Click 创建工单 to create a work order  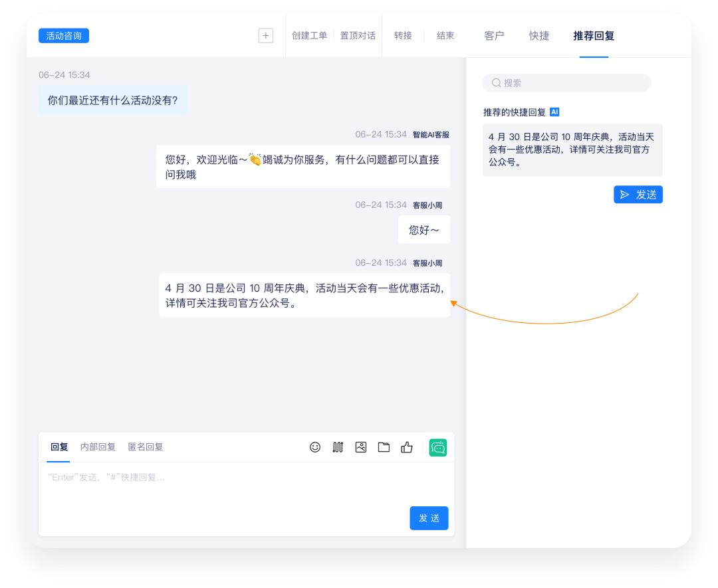310,36
